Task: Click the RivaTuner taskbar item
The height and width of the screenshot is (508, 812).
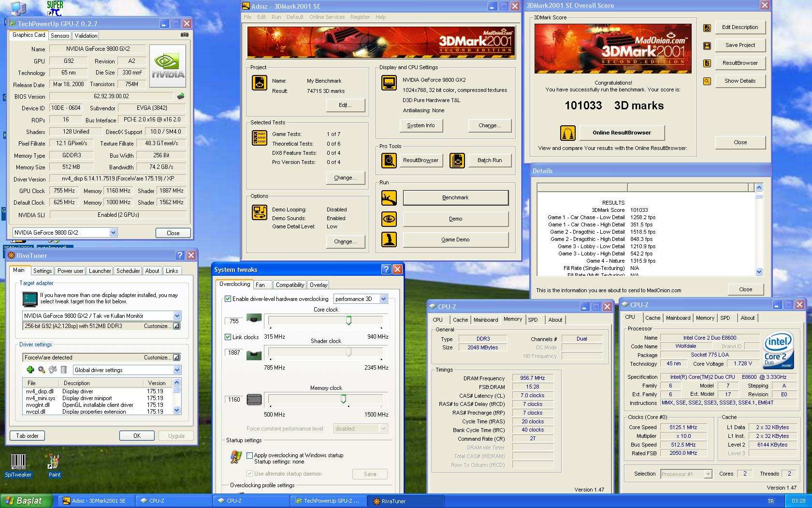Action: pyautogui.click(x=406, y=501)
